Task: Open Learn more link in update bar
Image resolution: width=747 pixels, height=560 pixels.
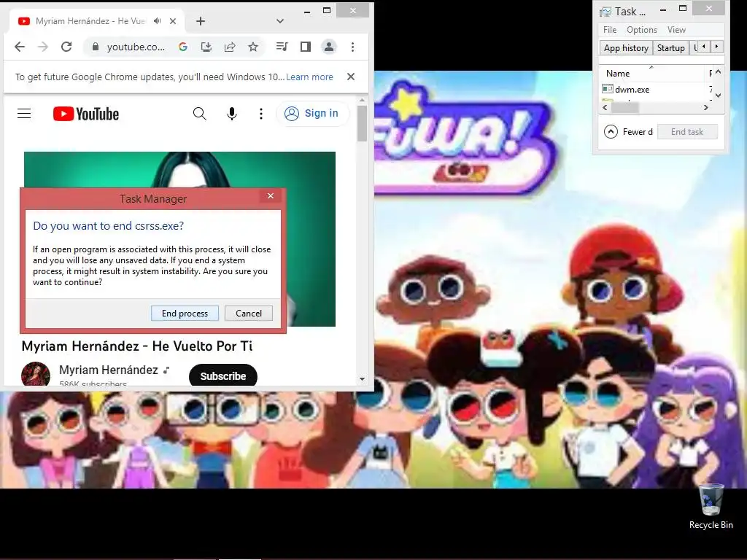Action: click(x=309, y=77)
